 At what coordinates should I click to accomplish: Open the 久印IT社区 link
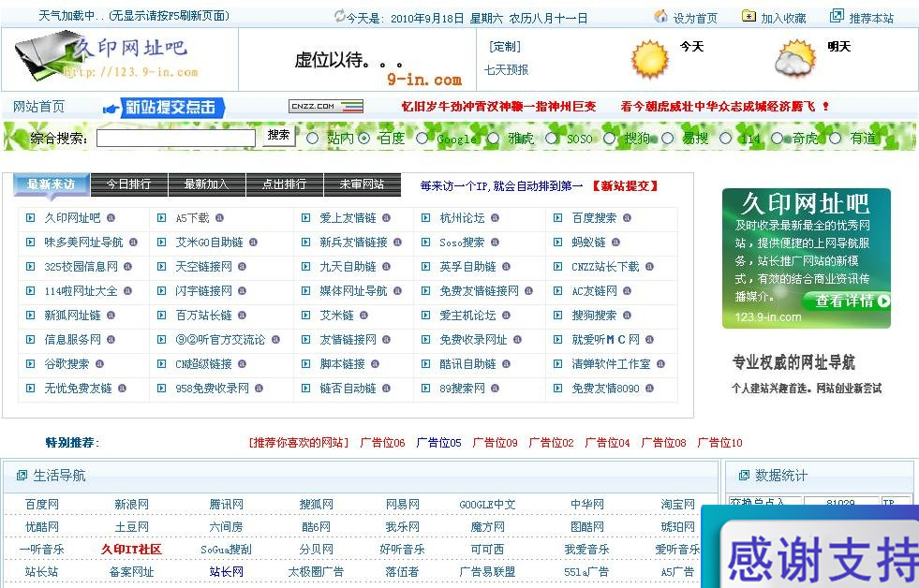[131, 550]
